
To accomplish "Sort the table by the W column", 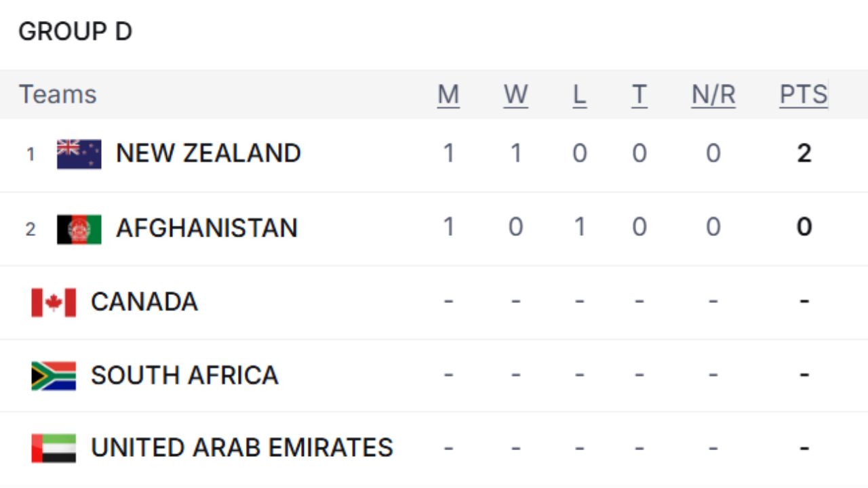I will pyautogui.click(x=516, y=94).
